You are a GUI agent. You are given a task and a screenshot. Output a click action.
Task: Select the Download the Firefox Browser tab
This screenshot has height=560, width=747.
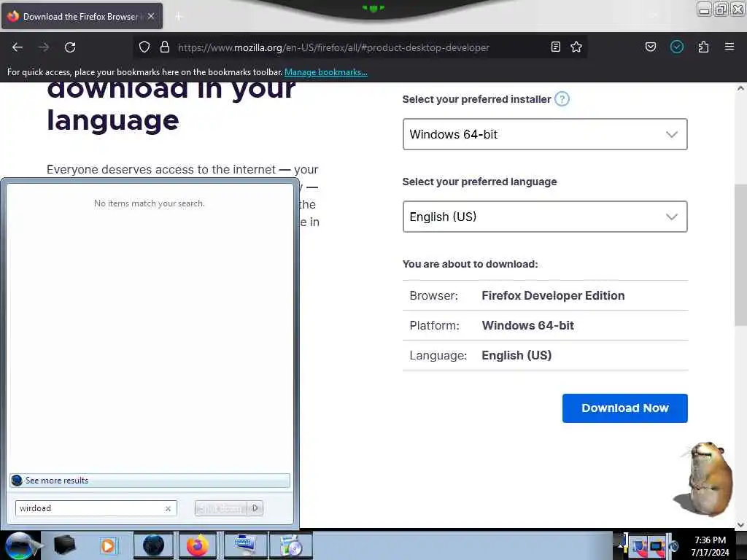pyautogui.click(x=82, y=16)
